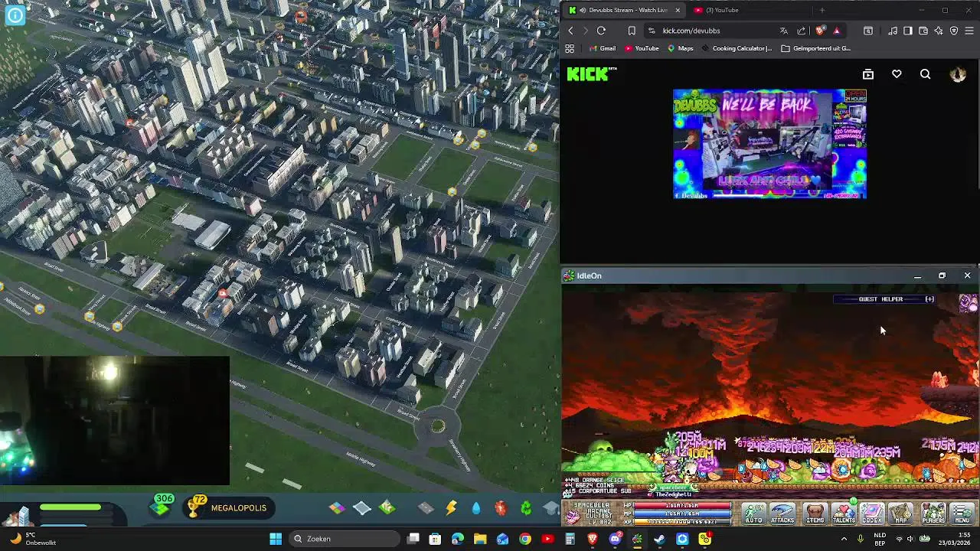Toggle the browser sidebar panel
Image resolution: width=980 pixels, height=551 pixels.
click(x=907, y=31)
